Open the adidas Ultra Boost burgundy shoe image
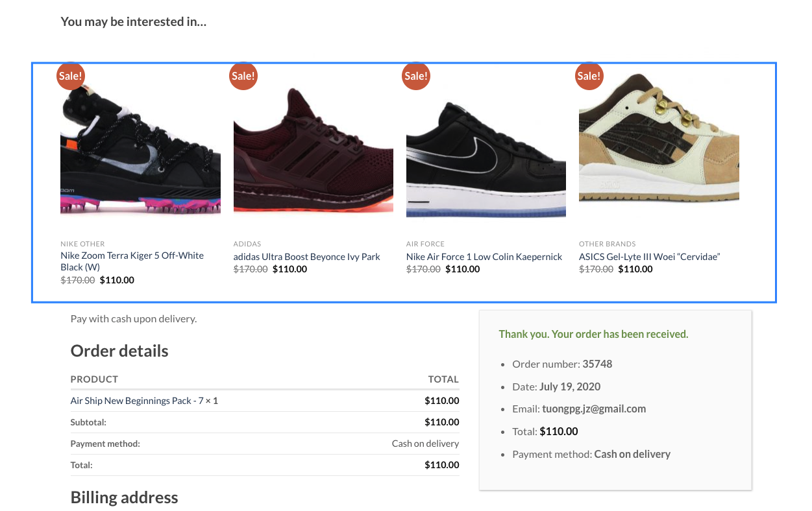 313,149
